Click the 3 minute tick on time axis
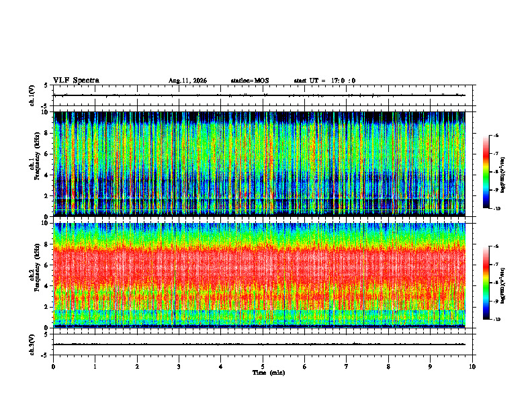Image resolution: width=532 pixels, height=411 pixels. pyautogui.click(x=179, y=367)
